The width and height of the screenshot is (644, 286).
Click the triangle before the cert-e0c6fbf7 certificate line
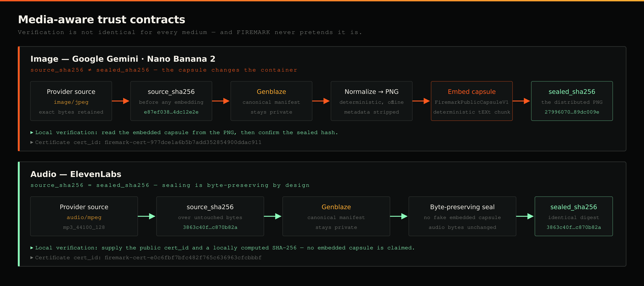click(x=32, y=258)
